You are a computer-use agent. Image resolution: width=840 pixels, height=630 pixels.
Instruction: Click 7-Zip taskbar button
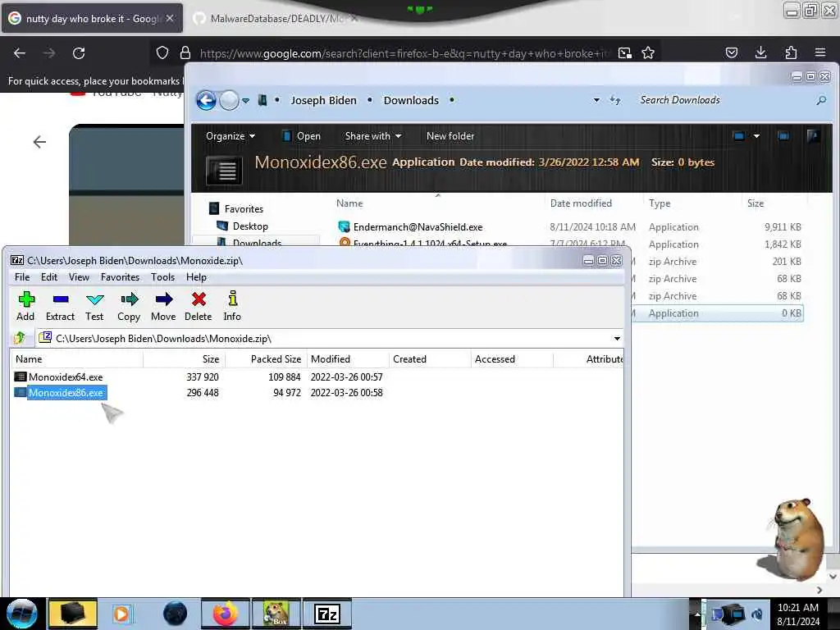327,614
